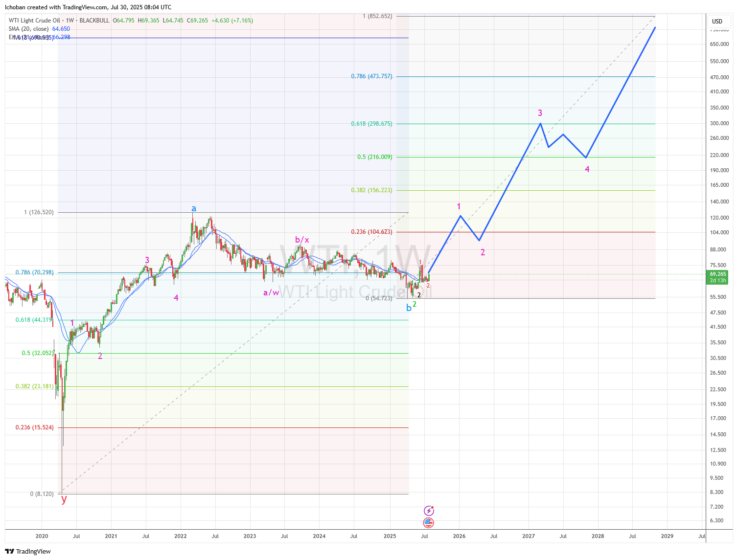Select the 0.786 (473.757) Fibonacci level label
Viewport: 738px width, 560px height.
tap(371, 76)
